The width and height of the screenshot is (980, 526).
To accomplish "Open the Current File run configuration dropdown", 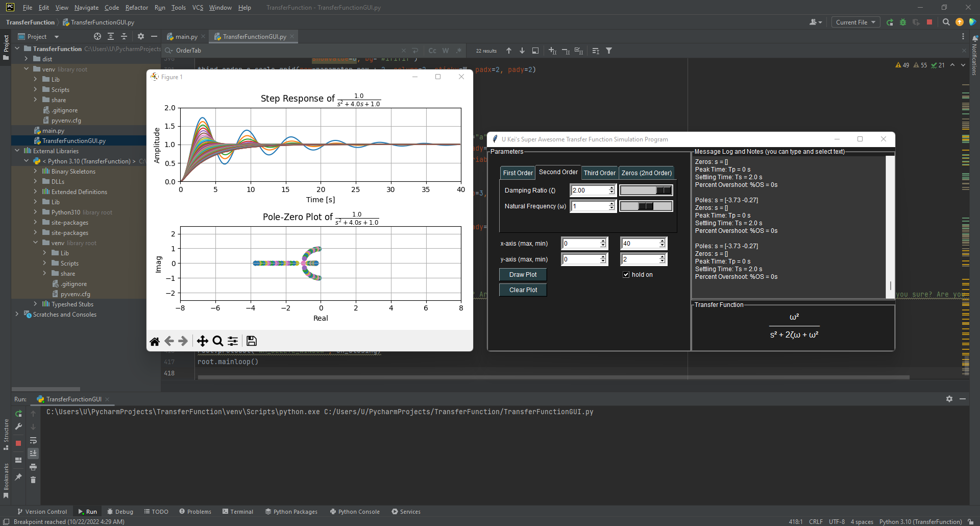I will click(x=855, y=22).
